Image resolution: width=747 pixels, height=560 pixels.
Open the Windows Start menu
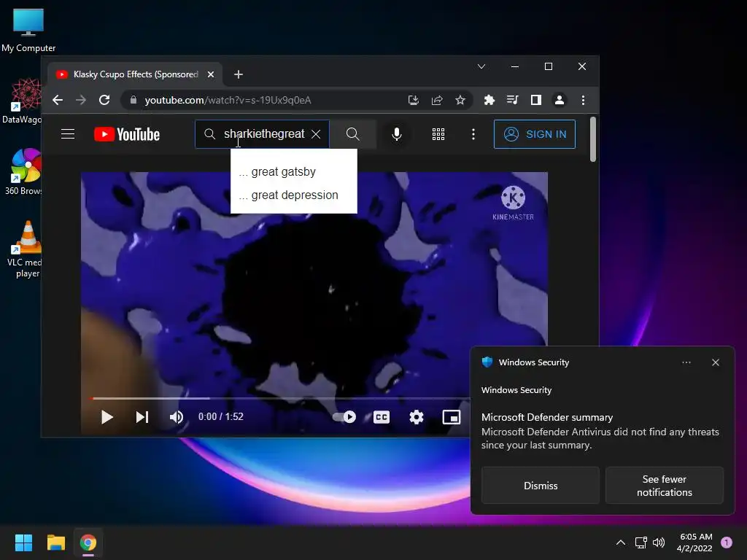point(23,542)
